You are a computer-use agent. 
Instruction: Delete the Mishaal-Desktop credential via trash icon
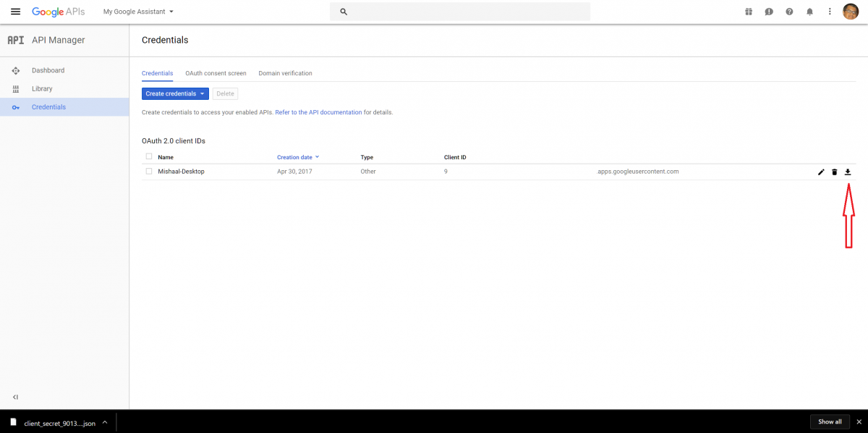click(x=834, y=172)
